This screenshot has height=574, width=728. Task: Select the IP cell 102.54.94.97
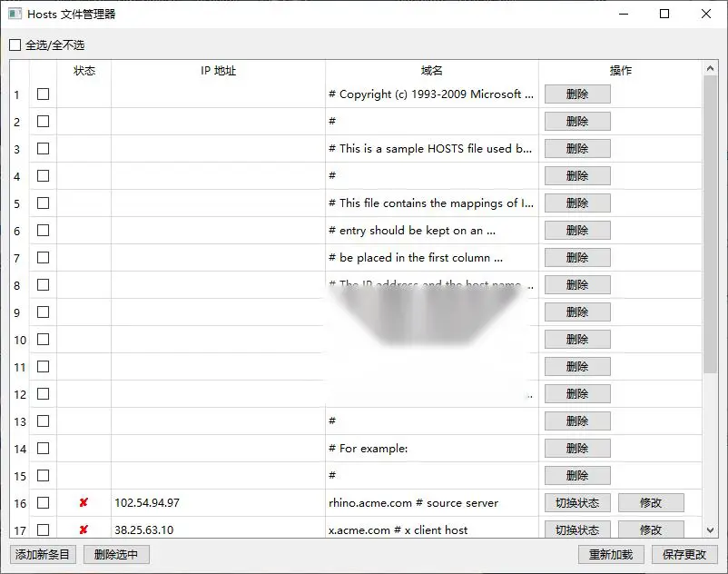pos(218,503)
